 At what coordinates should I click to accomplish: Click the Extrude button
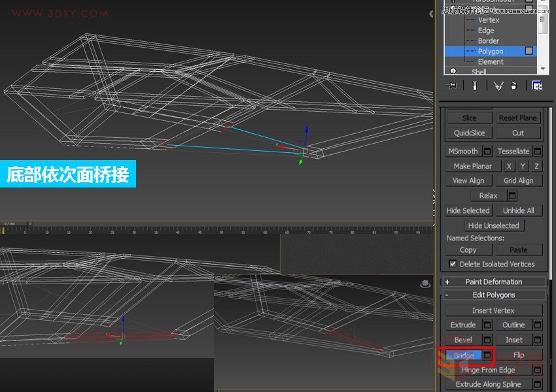pyautogui.click(x=463, y=325)
